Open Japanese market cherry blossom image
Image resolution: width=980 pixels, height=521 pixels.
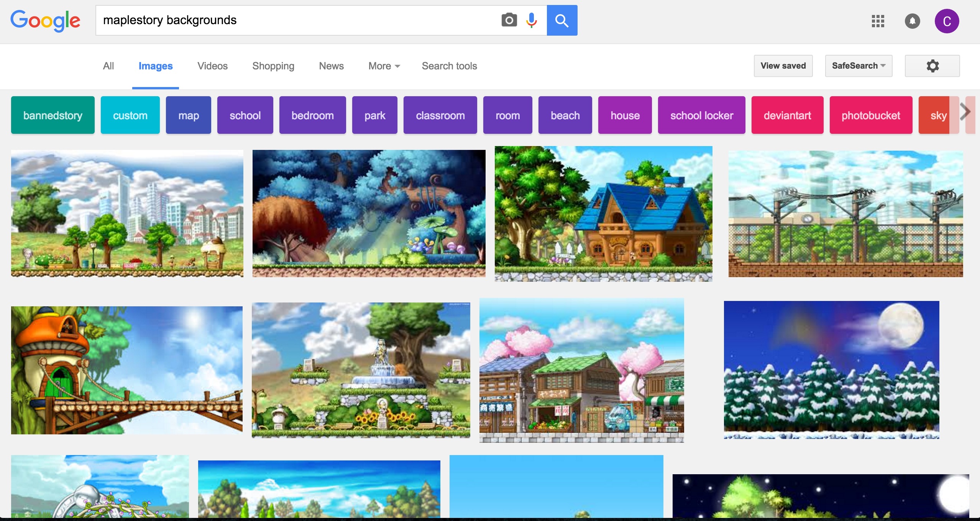(x=582, y=371)
